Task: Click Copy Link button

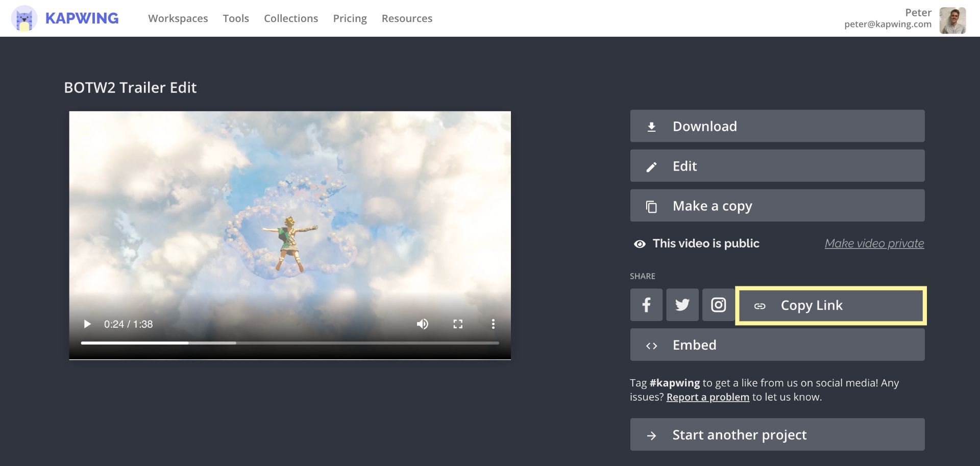Action: coord(830,306)
